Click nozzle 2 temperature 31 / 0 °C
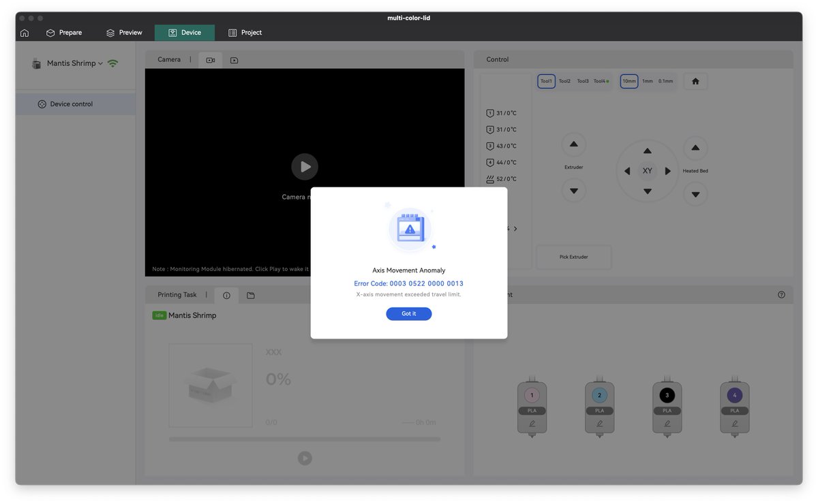The width and height of the screenshot is (818, 504). pyautogui.click(x=502, y=129)
